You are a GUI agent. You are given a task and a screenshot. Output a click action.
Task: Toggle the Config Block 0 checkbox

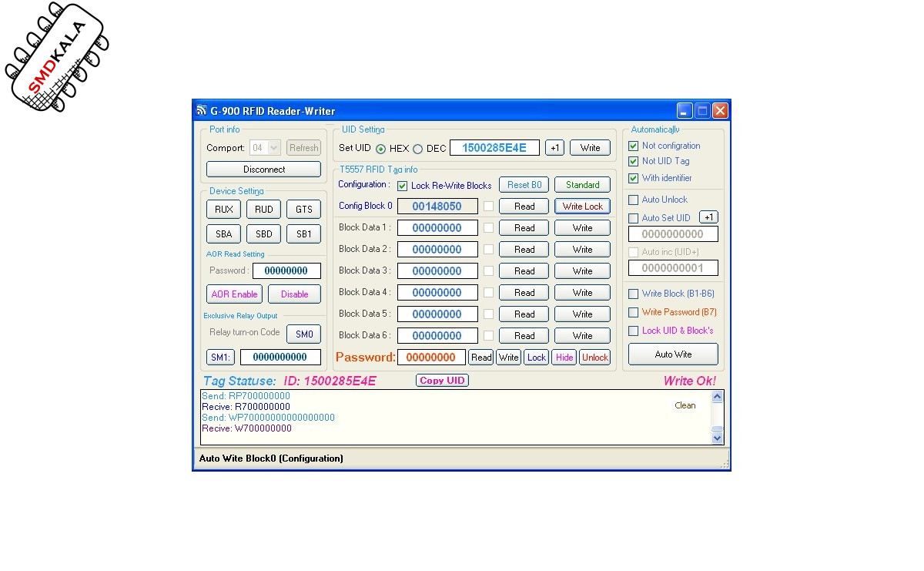488,207
